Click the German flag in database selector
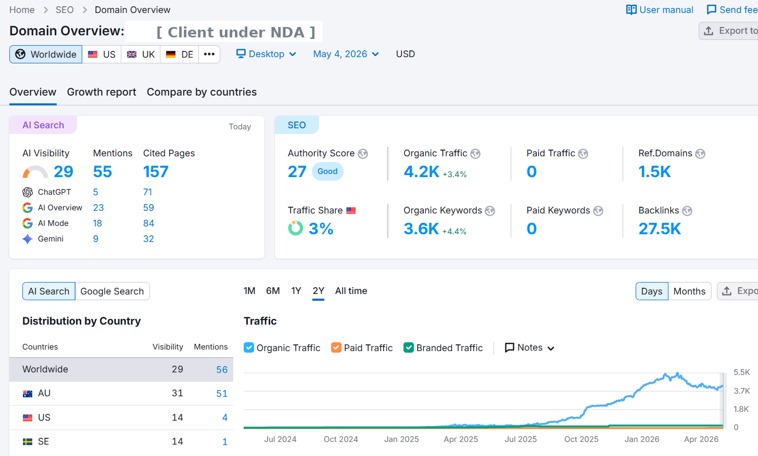This screenshot has width=758, height=456. click(x=171, y=55)
